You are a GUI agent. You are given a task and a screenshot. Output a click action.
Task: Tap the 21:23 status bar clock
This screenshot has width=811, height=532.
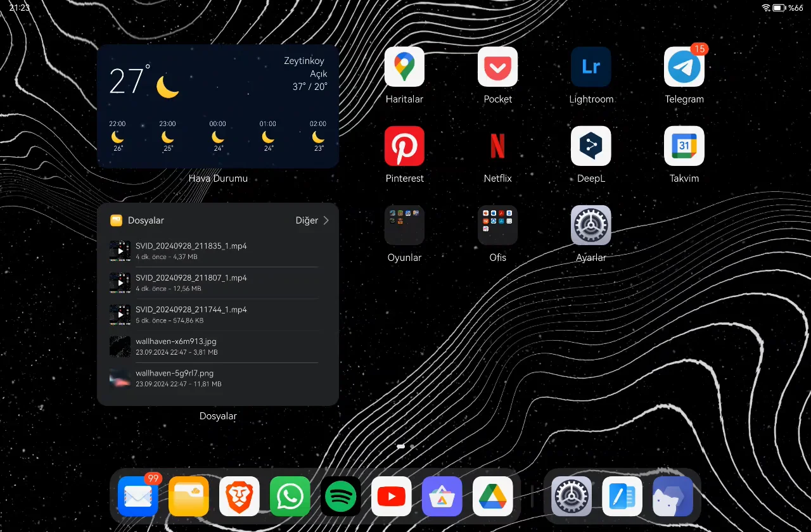pyautogui.click(x=19, y=8)
